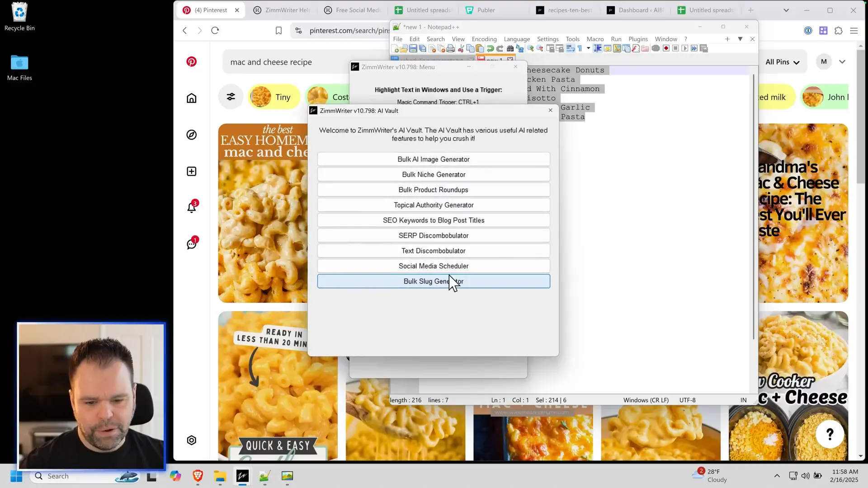Viewport: 868px width, 488px height.
Task: Click the Stop Recording icon in Notepad++
Action: 675,48
